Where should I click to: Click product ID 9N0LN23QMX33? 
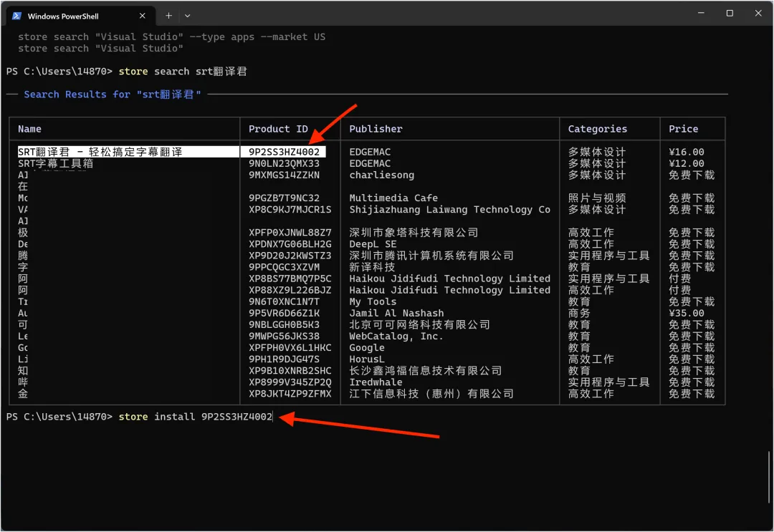(284, 163)
